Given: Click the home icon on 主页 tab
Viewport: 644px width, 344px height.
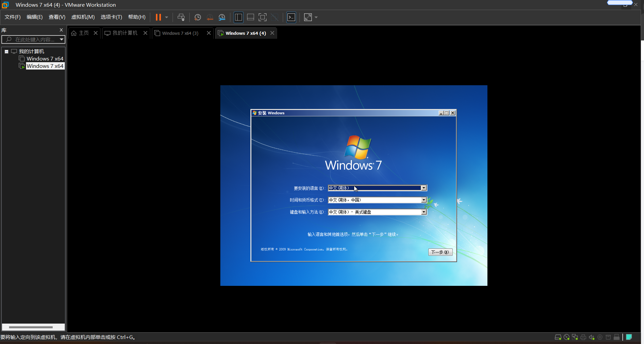Looking at the screenshot, I should click(x=74, y=33).
